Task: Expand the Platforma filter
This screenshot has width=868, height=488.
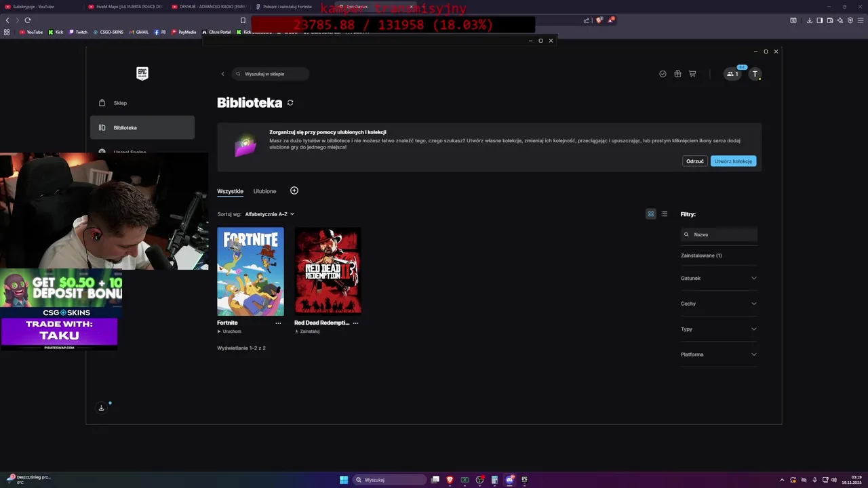Action: point(719,354)
